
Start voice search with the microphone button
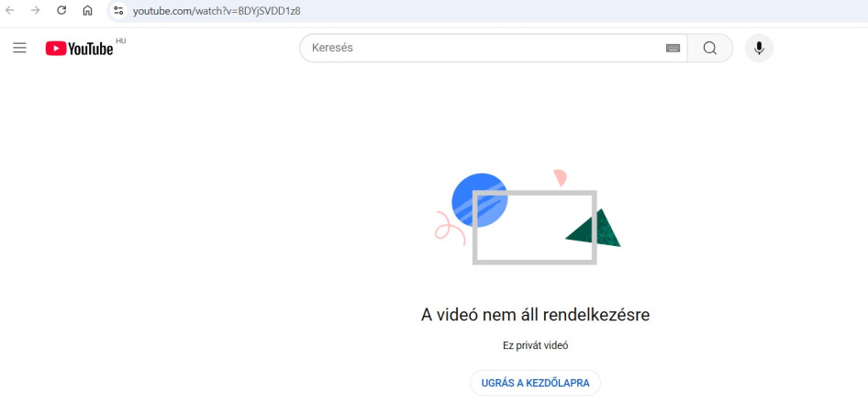tap(759, 49)
